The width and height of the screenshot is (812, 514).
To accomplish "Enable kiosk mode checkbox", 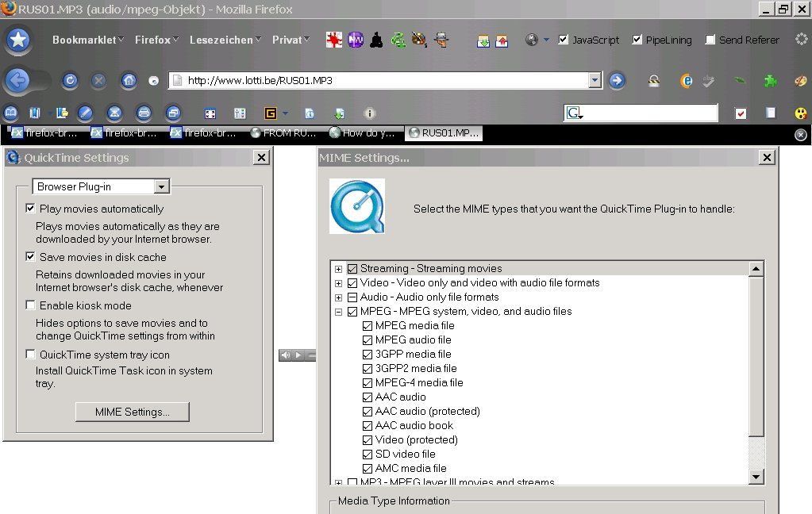I will click(30, 305).
